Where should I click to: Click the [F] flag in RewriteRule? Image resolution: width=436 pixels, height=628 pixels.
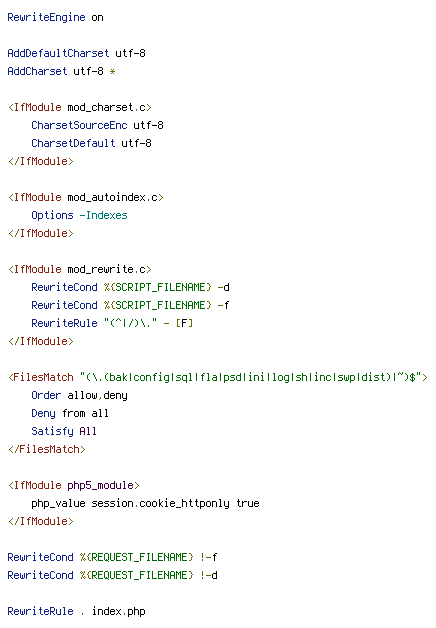(x=184, y=323)
